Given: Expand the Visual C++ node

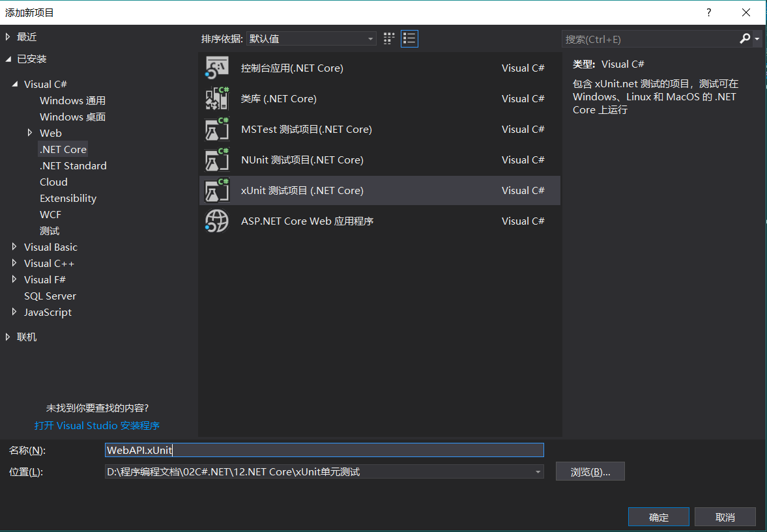Looking at the screenshot, I should (15, 263).
